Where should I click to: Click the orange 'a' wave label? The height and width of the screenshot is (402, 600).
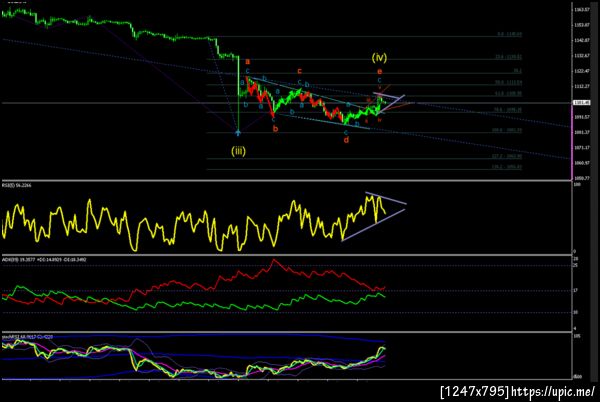(x=248, y=61)
